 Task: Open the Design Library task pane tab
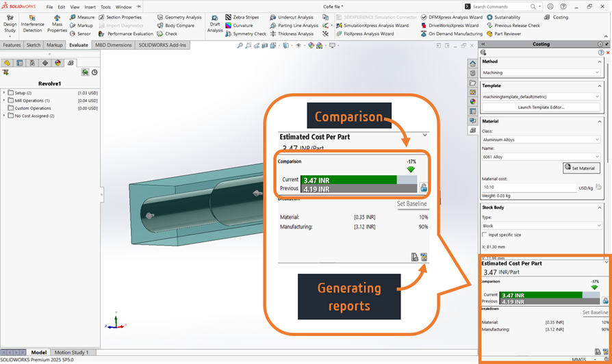pyautogui.click(x=472, y=73)
